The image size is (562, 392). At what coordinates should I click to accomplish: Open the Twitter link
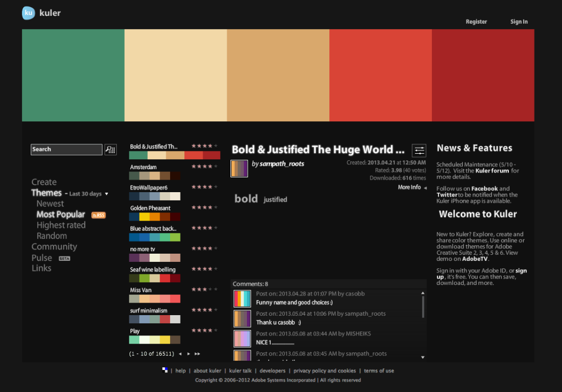pyautogui.click(x=447, y=195)
